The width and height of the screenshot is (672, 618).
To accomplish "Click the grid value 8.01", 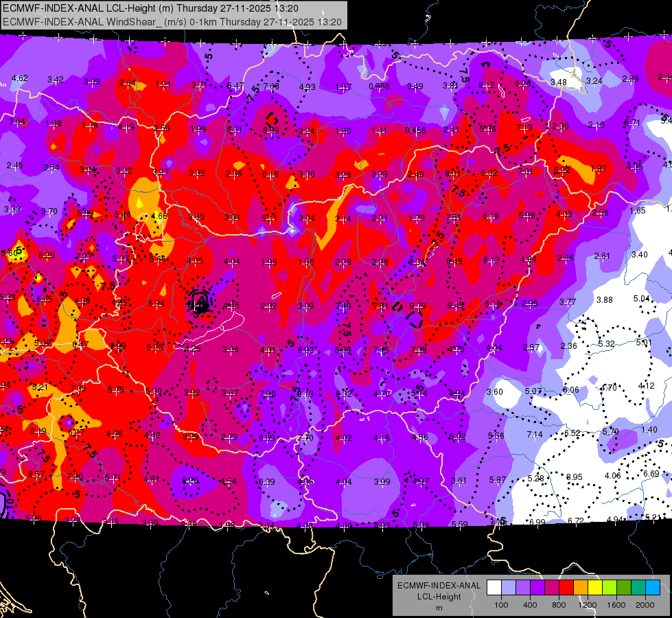I will click(452, 173).
